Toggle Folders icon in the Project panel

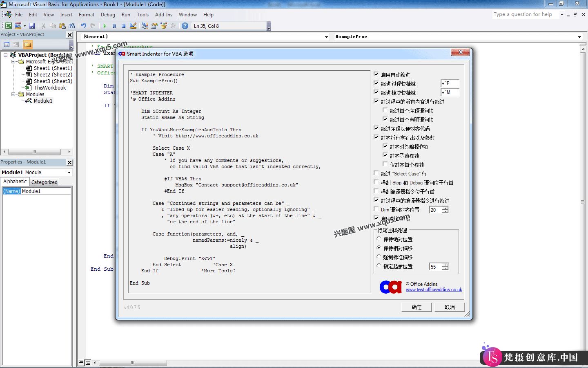[x=27, y=45]
